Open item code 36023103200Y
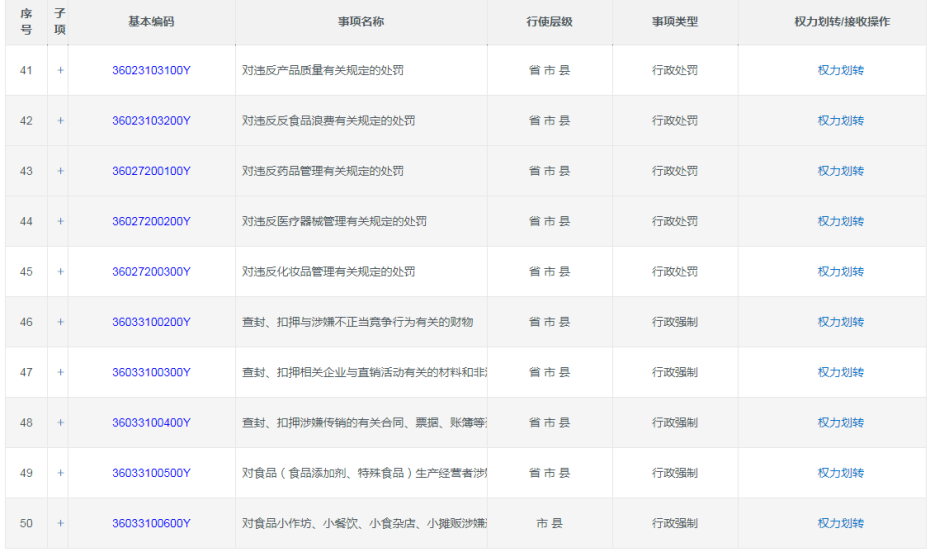The height and width of the screenshot is (552, 930). tap(151, 121)
